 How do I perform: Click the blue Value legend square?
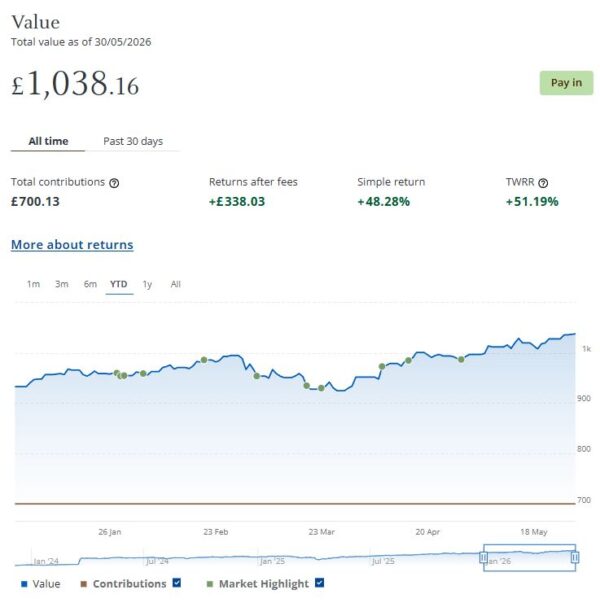(x=24, y=584)
